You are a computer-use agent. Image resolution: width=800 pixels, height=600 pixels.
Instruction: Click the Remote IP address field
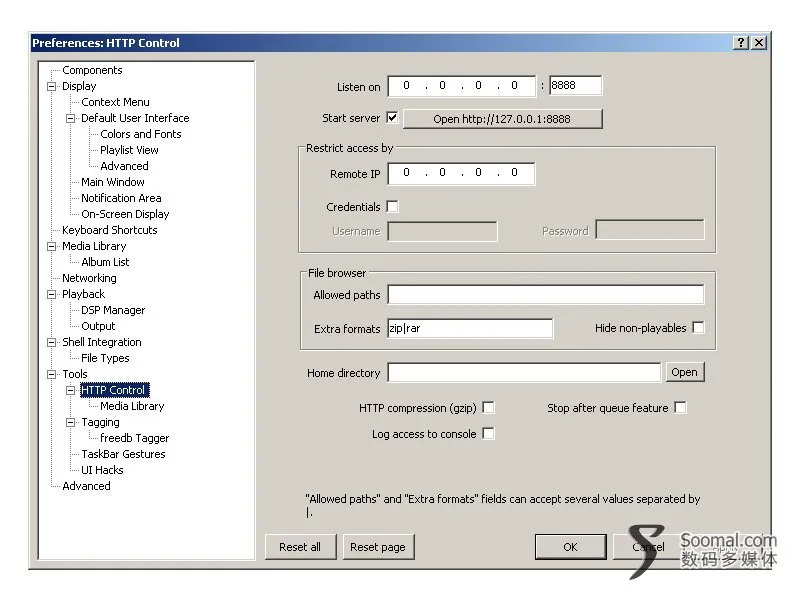click(x=462, y=173)
